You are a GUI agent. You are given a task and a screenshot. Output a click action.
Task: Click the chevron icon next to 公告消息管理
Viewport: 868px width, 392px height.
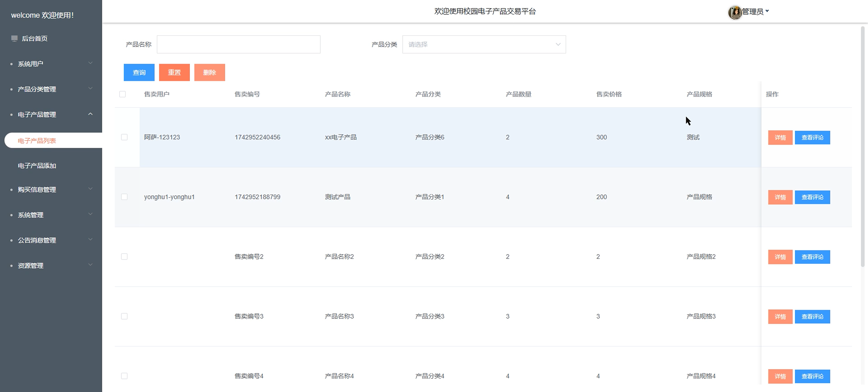(90, 240)
